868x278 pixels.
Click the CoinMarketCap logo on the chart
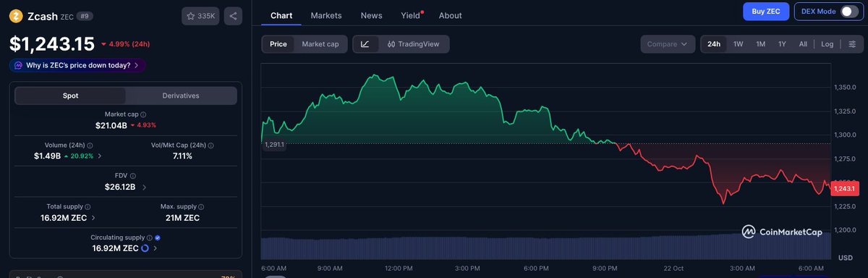click(x=782, y=232)
